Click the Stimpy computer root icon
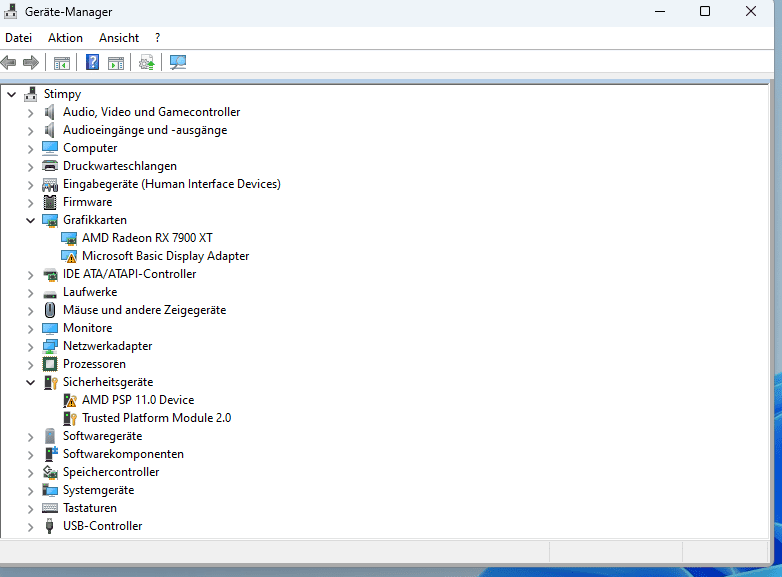782x577 pixels. point(31,94)
